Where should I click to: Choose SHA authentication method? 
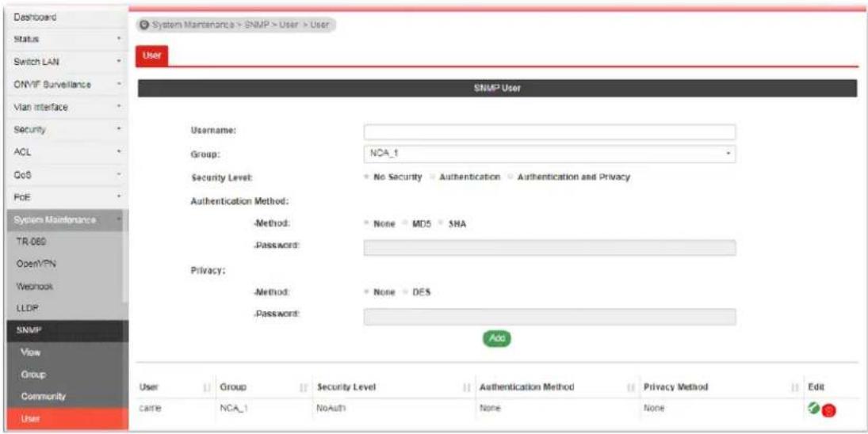point(441,224)
